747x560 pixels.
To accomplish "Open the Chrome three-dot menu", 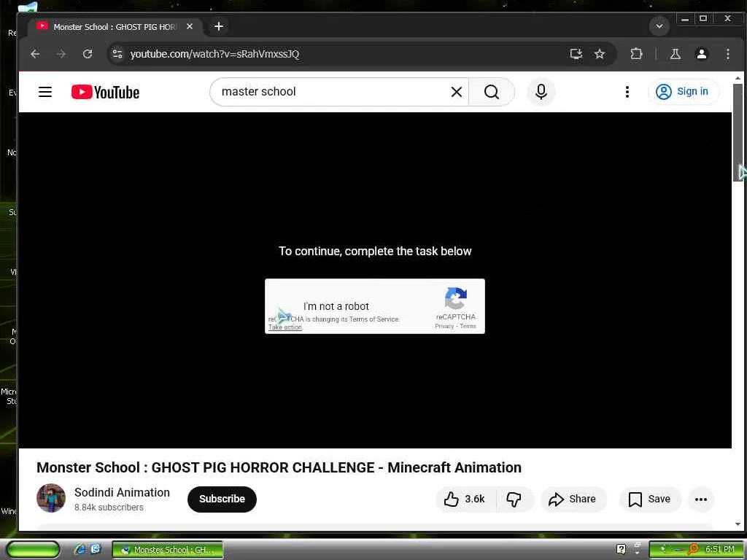I will click(x=727, y=54).
